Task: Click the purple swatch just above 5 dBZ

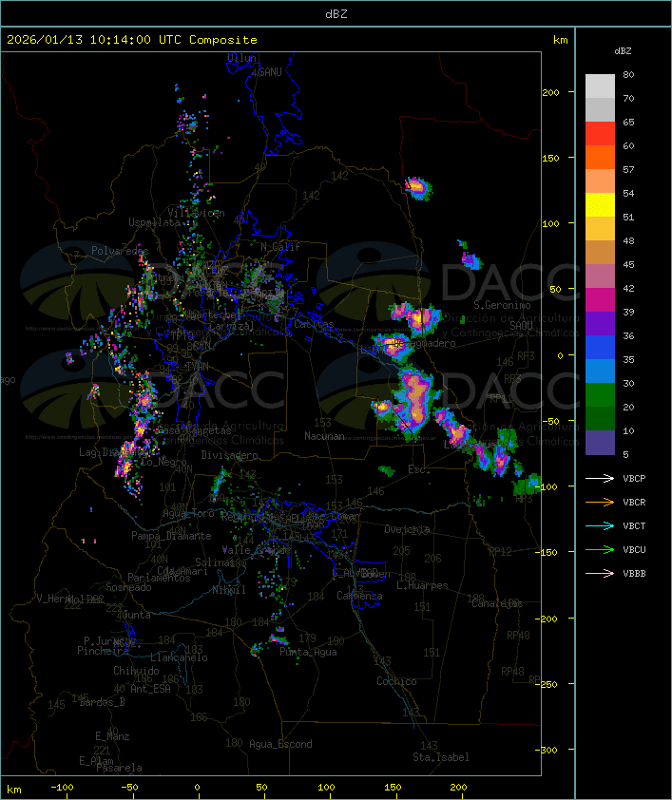Action: [600, 443]
